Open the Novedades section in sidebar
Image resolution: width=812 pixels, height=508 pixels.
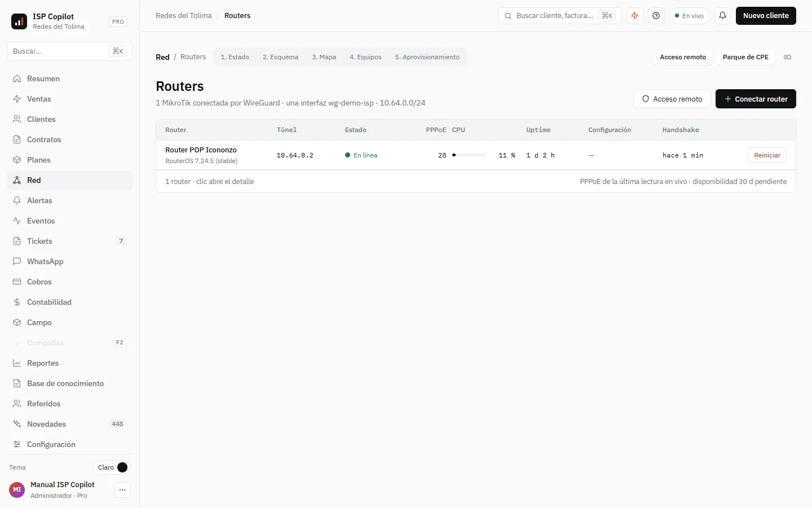click(x=69, y=424)
